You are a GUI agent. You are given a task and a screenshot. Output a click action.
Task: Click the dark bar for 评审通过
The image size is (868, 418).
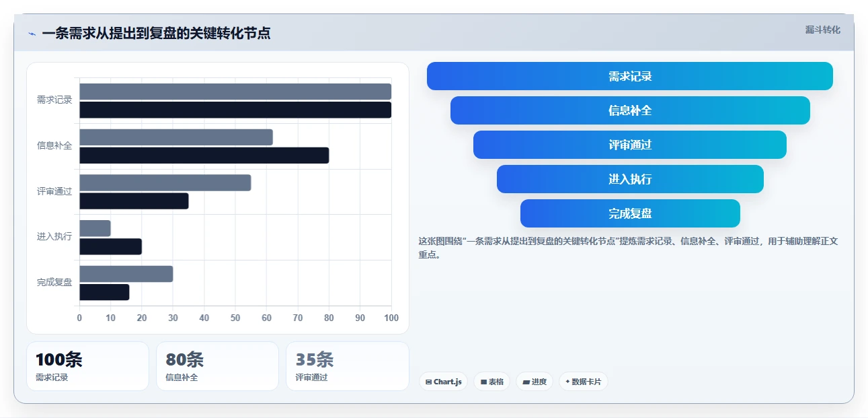[134, 201]
